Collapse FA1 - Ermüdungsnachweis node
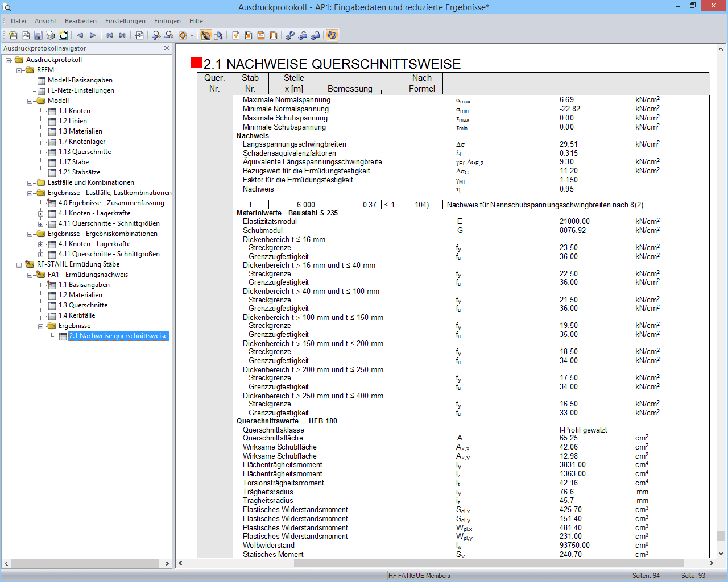Image resolution: width=728 pixels, height=582 pixels. click(30, 275)
